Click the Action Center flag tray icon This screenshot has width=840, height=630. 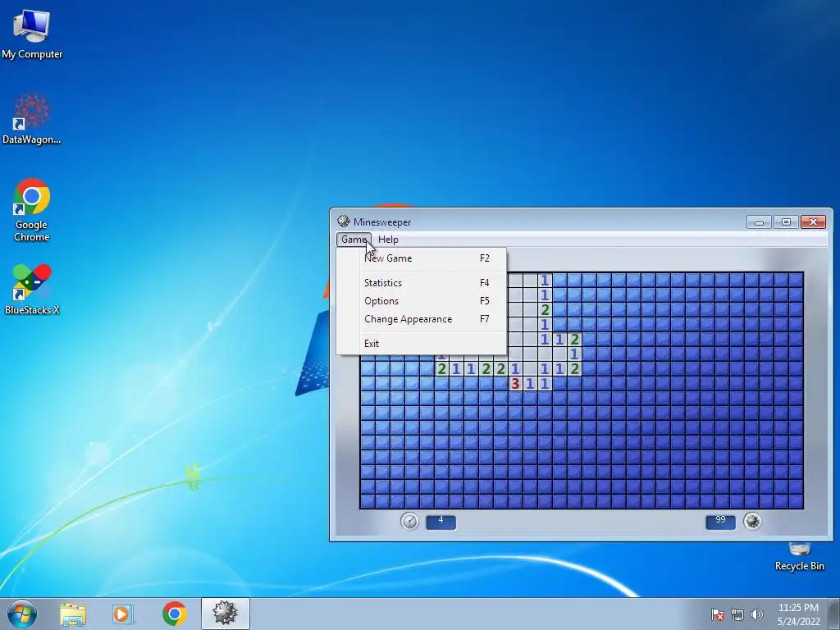pyautogui.click(x=717, y=614)
